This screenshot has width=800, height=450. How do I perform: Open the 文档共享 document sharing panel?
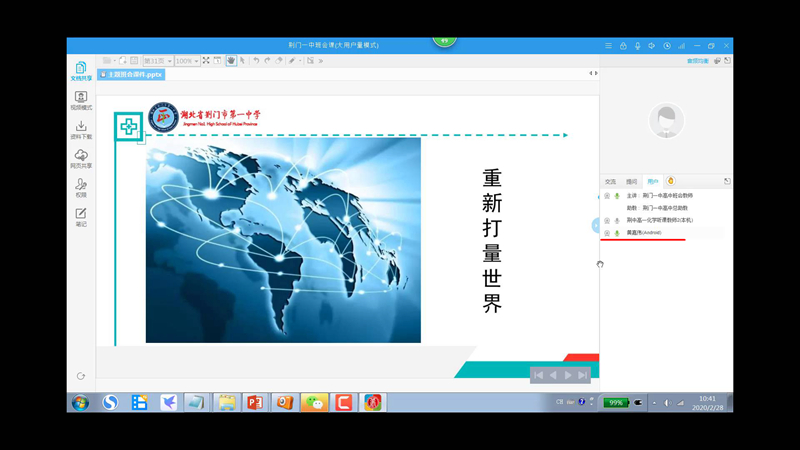pyautogui.click(x=81, y=71)
